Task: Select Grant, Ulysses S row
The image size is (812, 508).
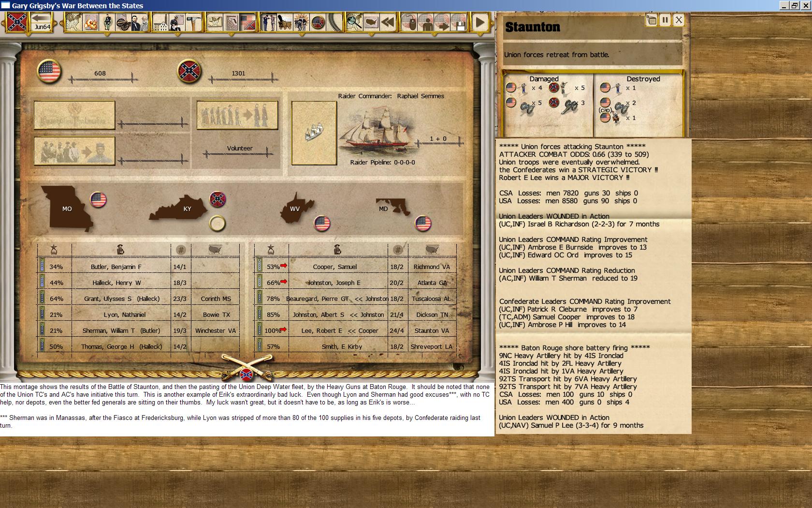Action: (x=138, y=299)
